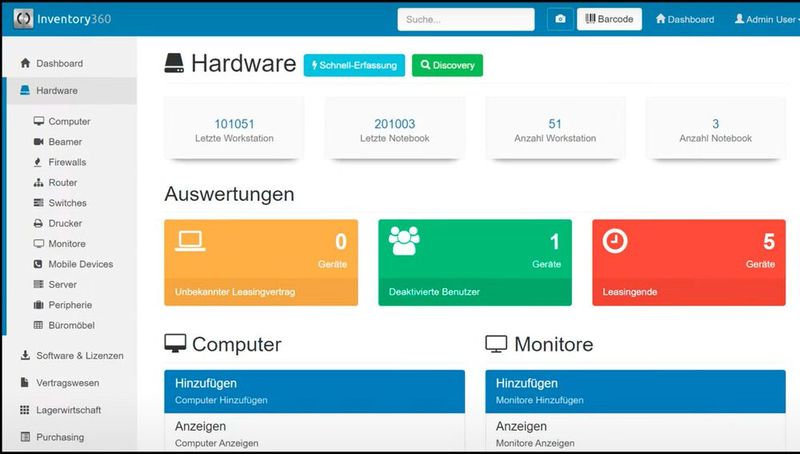Click the laptop icon on orange card
The image size is (800, 454).
point(190,241)
